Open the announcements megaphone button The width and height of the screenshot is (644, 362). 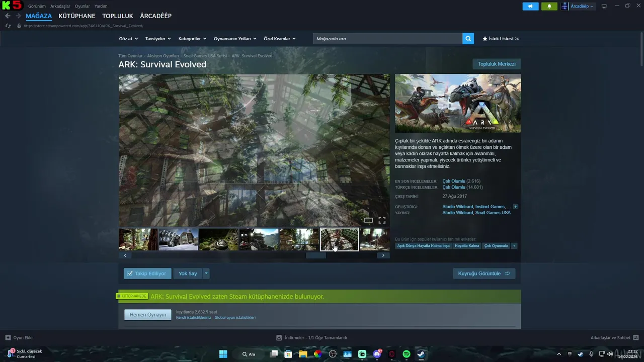pos(530,6)
